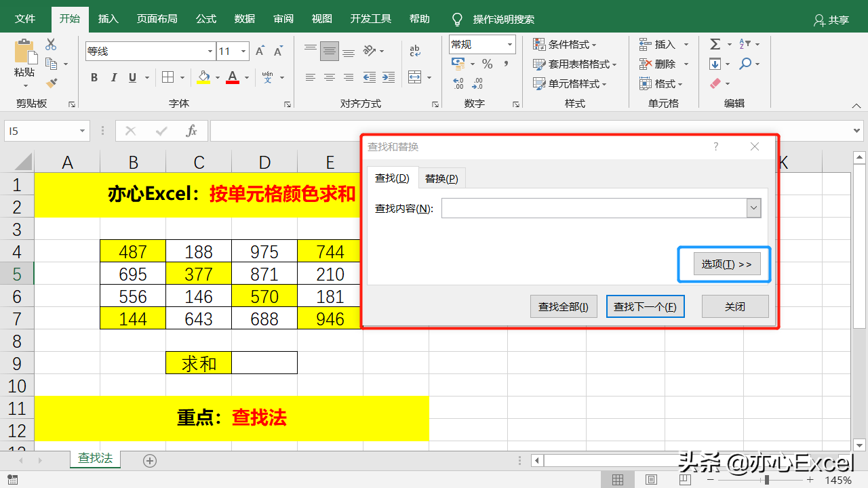
Task: Click the percent style icon
Action: [x=487, y=64]
